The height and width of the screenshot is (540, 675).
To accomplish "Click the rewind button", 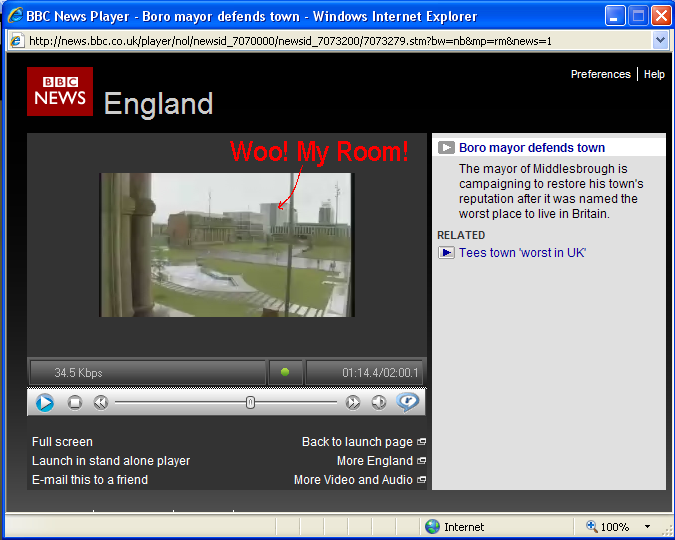I will (101, 403).
